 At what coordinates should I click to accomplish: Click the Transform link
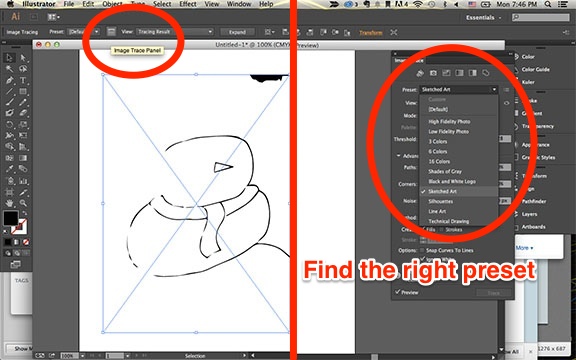[x=371, y=32]
